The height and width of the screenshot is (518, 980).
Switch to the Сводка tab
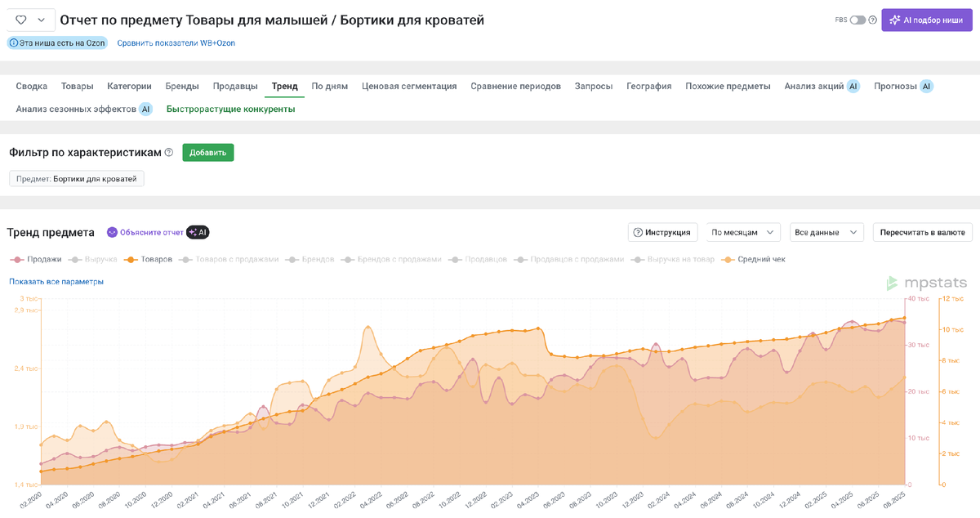(x=32, y=86)
